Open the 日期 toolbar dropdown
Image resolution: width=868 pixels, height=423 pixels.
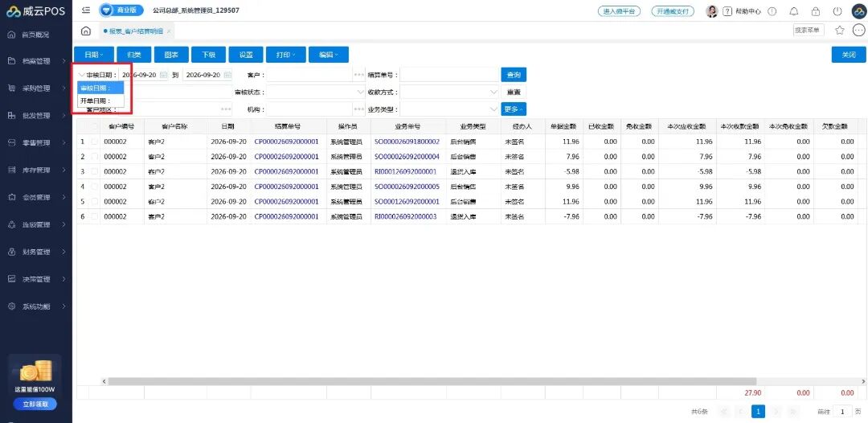tap(94, 55)
